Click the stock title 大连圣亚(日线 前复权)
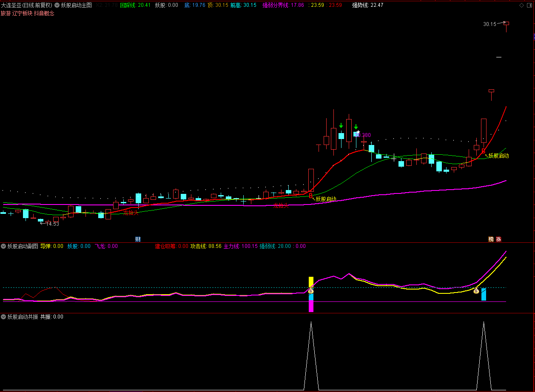 coord(26,5)
